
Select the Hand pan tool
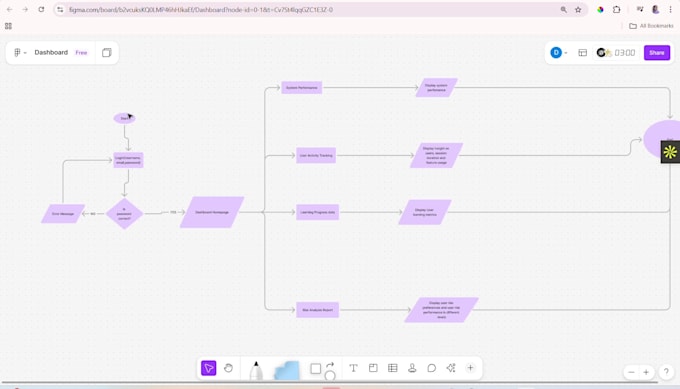(x=228, y=368)
